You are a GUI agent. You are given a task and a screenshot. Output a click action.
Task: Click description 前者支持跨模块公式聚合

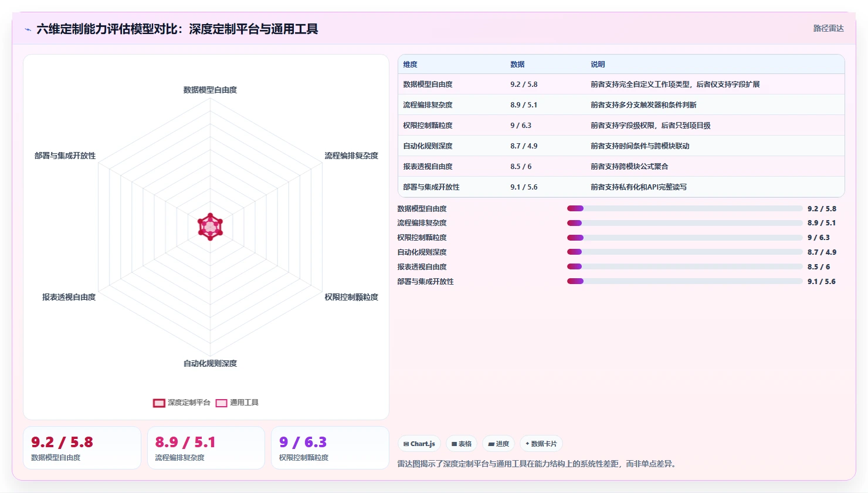coord(629,167)
